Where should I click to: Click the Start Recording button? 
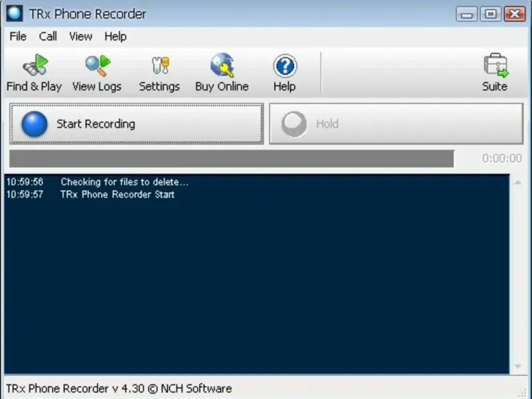(137, 124)
